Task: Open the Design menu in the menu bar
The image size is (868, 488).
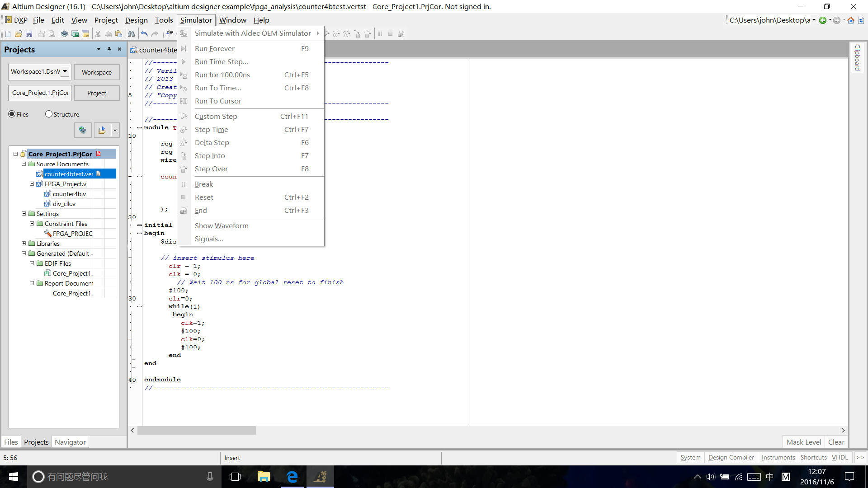Action: point(136,20)
